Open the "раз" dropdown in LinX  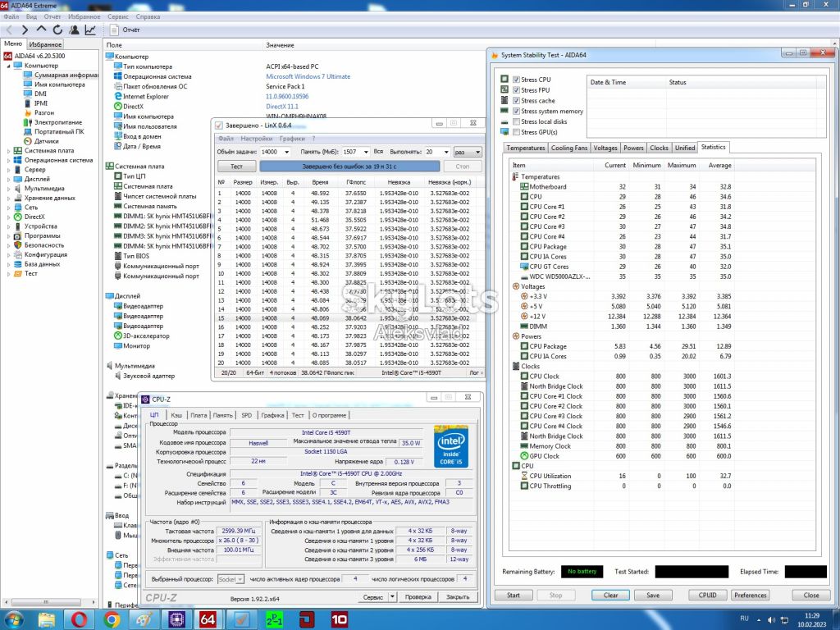pos(467,152)
